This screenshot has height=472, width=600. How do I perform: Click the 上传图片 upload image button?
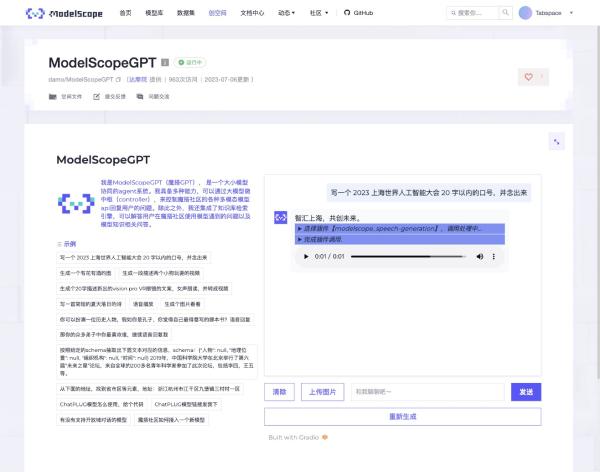(322, 392)
